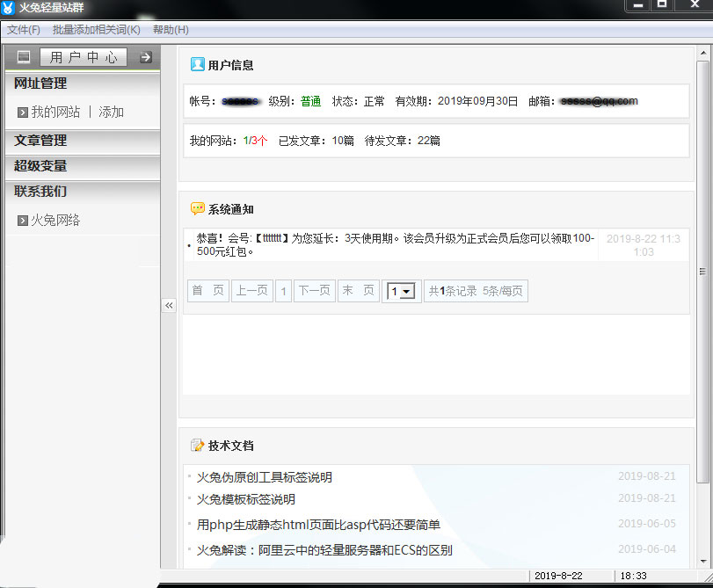The height and width of the screenshot is (588, 713).
Task: Click the blue user icon beside 用户信息
Action: click(196, 63)
